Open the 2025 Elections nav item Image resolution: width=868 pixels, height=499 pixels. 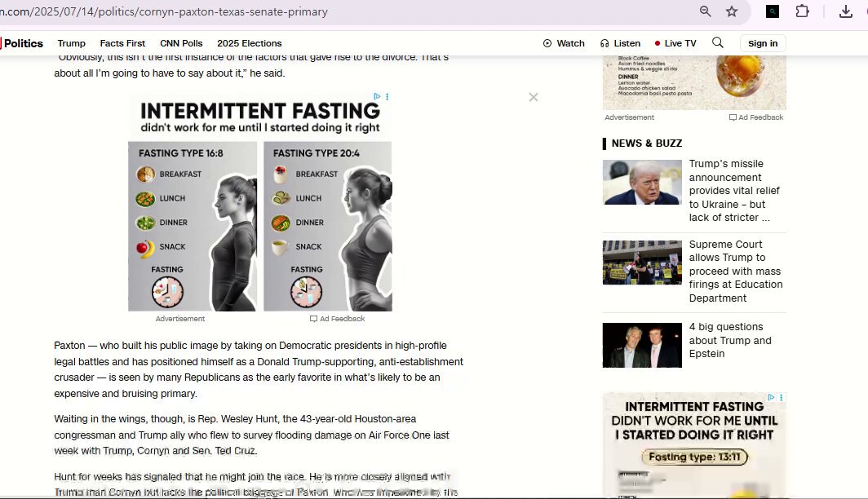coord(249,43)
